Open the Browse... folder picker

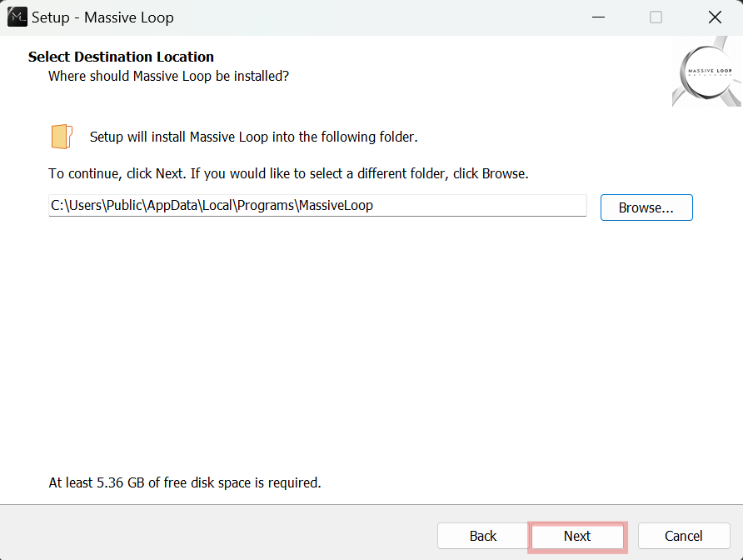click(646, 207)
